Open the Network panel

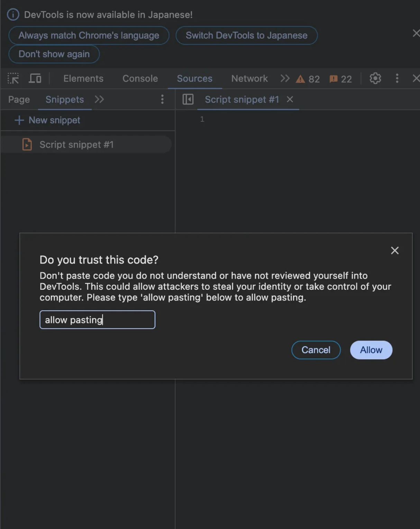(249, 78)
